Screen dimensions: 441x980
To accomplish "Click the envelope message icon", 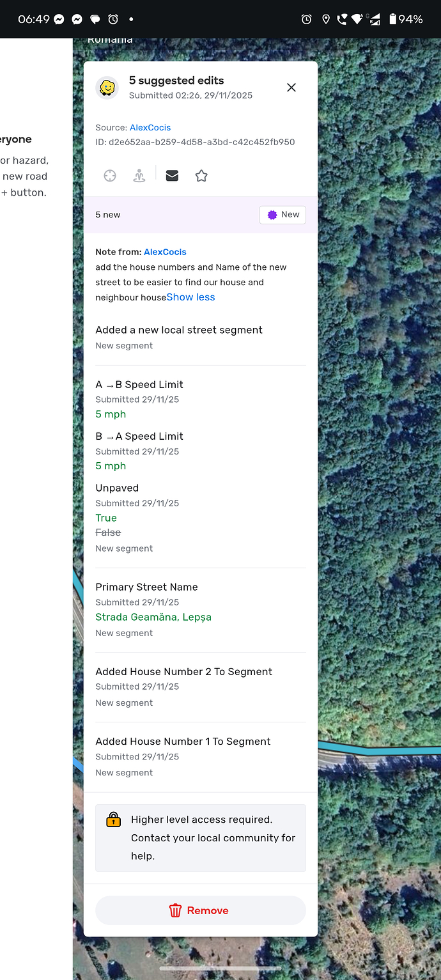I will point(172,176).
